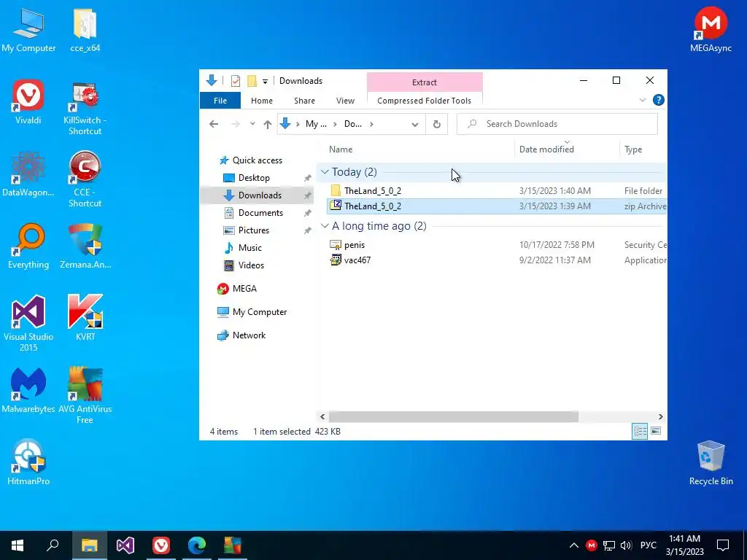Click in Search Downloads field
The image size is (747, 560).
557,124
